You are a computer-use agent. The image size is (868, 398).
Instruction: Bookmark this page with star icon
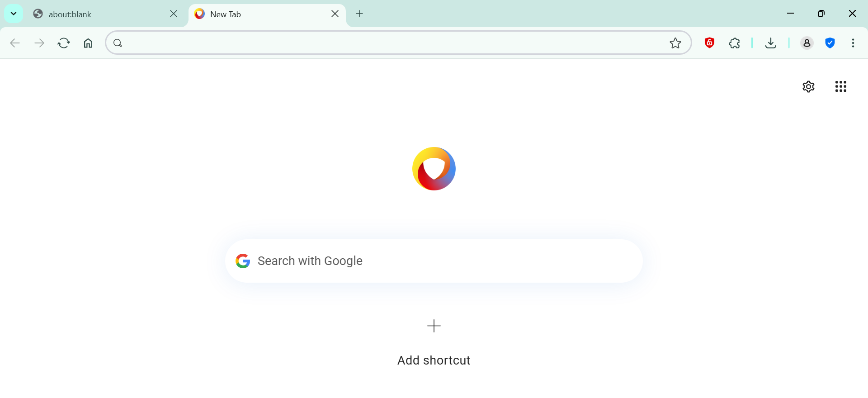(675, 43)
